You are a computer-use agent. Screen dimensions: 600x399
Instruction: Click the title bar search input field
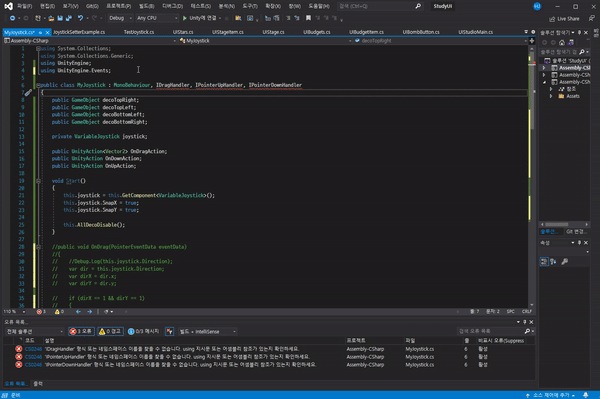380,6
